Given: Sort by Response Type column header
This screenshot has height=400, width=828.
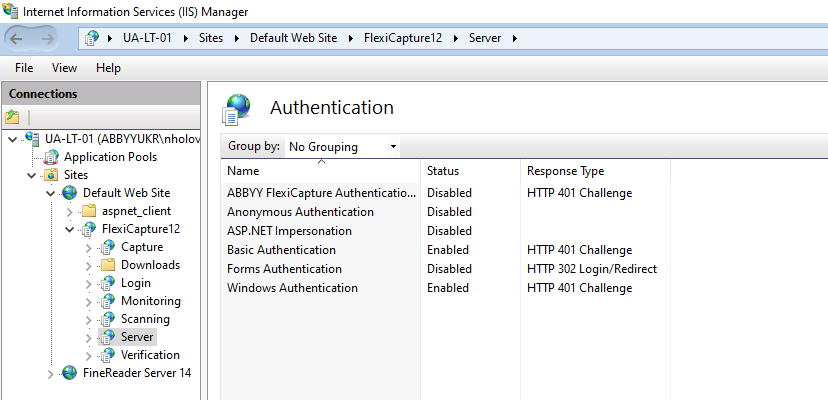Looking at the screenshot, I should coord(596,171).
